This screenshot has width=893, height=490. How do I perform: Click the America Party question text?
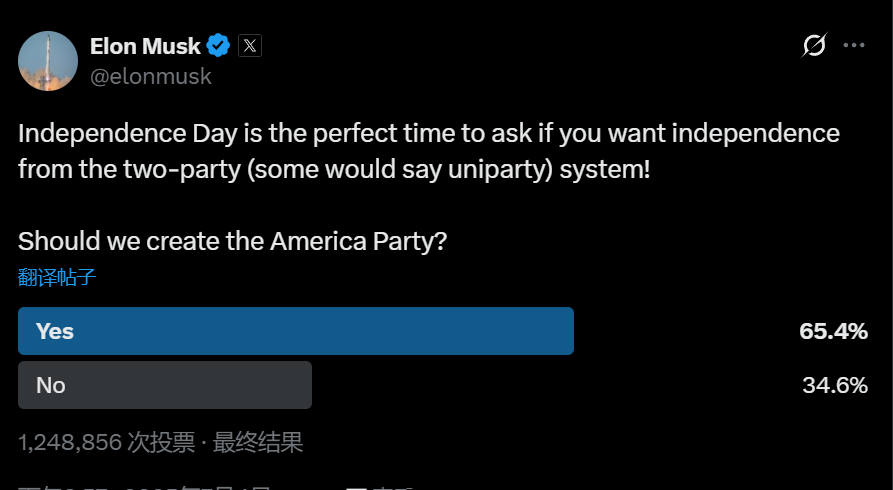click(232, 242)
